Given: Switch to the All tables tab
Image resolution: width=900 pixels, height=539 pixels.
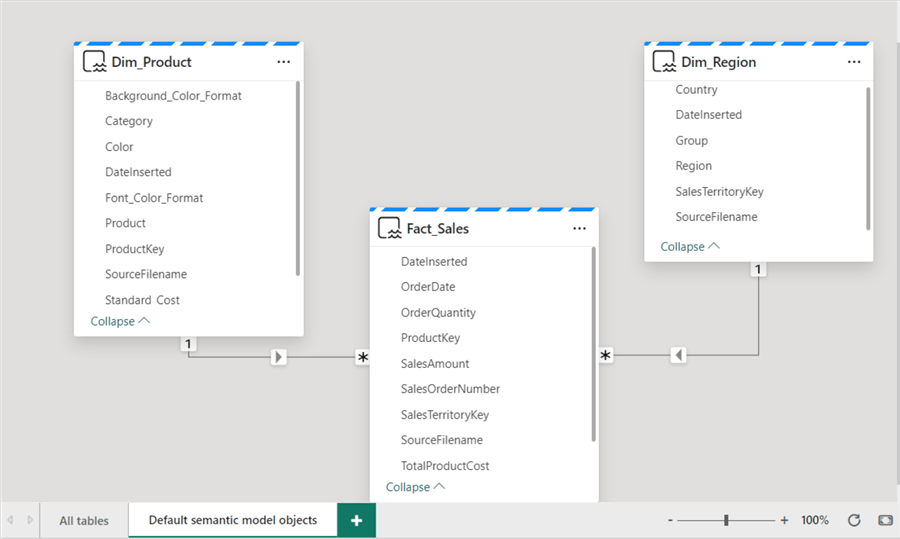Looking at the screenshot, I should (84, 520).
